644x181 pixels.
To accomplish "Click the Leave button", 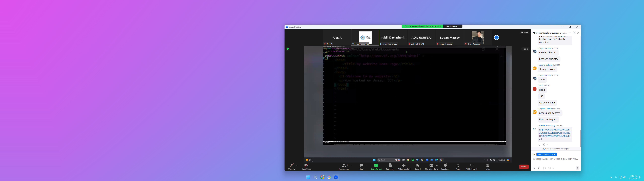I will pyautogui.click(x=524, y=167).
